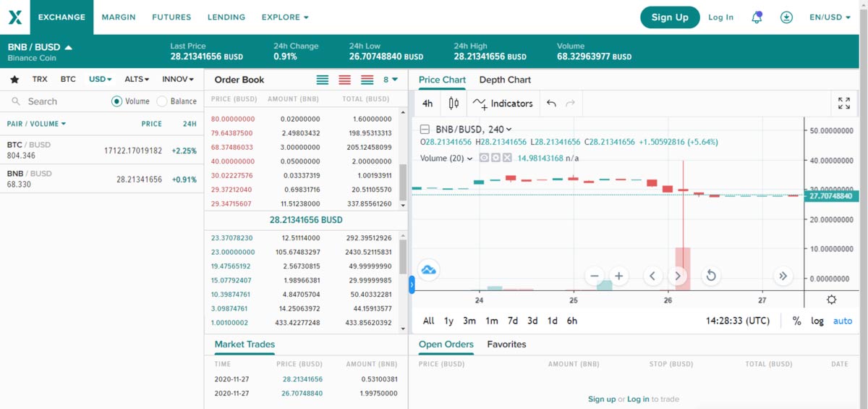Delete Volume indicator with X icon
This screenshot has height=409, width=868.
[x=507, y=158]
